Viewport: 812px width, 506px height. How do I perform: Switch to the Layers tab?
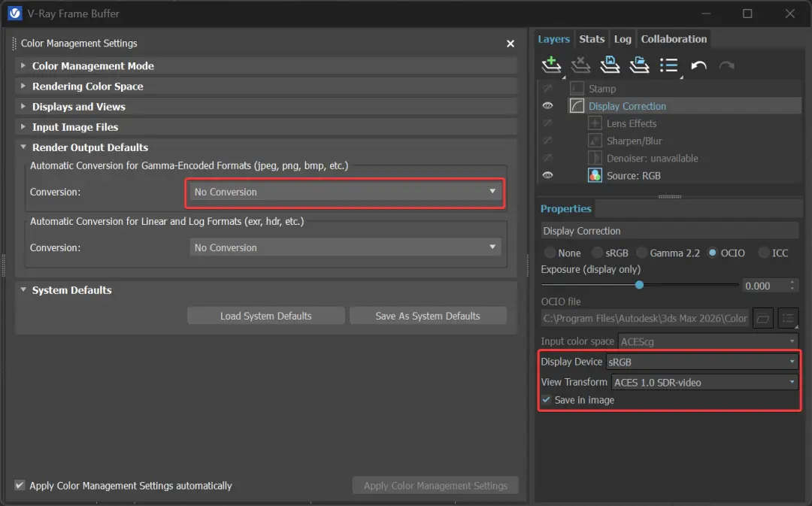click(553, 39)
